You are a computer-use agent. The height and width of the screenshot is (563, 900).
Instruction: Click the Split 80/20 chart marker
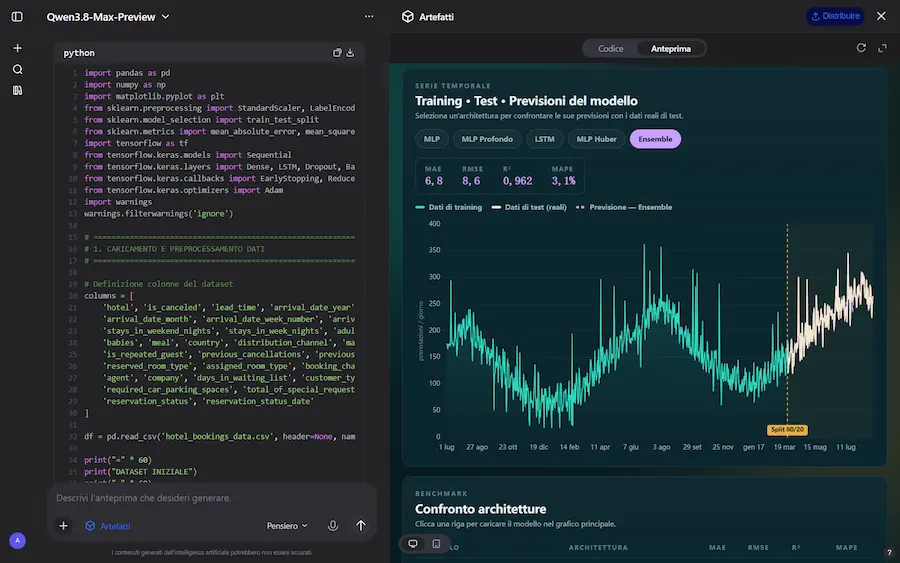click(787, 429)
